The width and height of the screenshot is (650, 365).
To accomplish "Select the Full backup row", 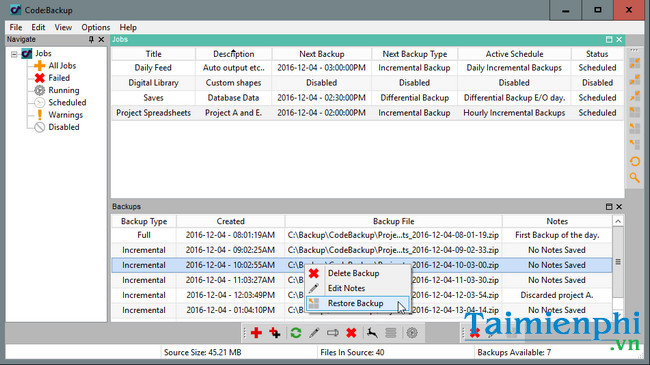I will 362,235.
